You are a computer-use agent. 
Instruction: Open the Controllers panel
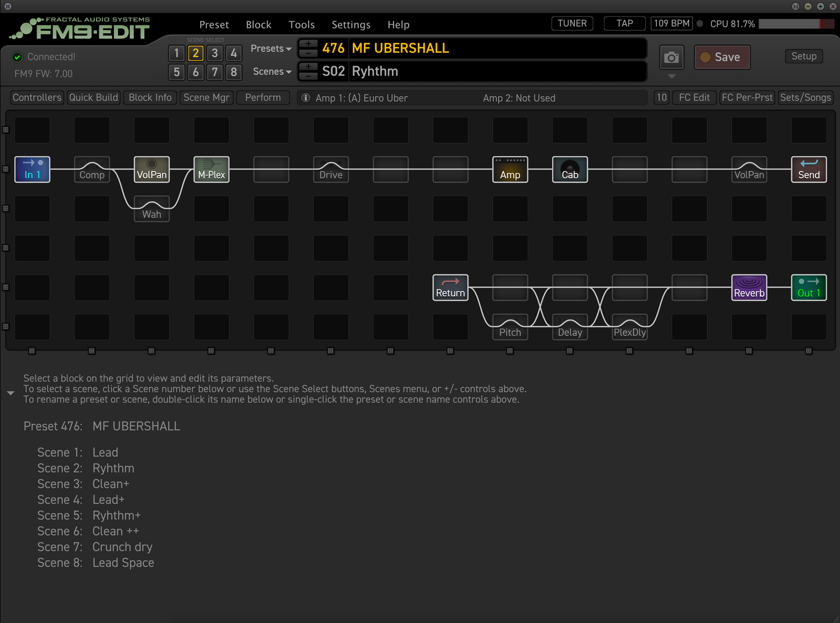(37, 98)
